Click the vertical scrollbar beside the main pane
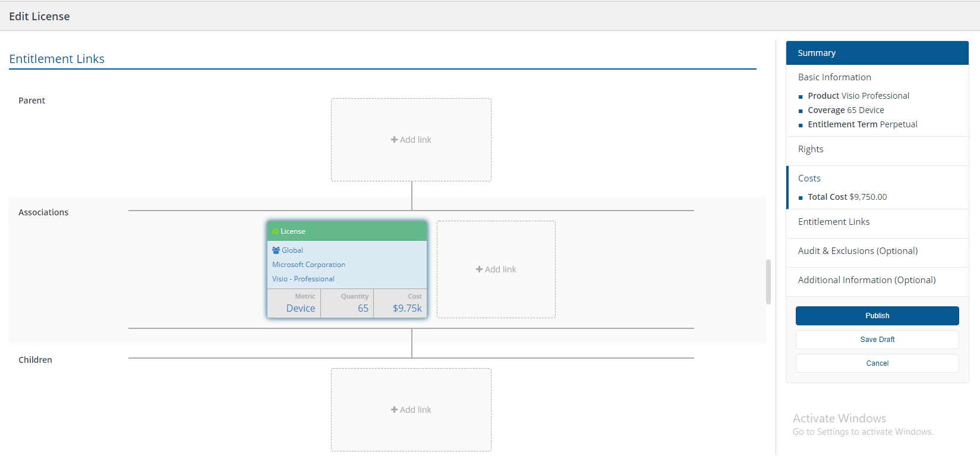Screen dimensions: 980x458 [x=768, y=282]
